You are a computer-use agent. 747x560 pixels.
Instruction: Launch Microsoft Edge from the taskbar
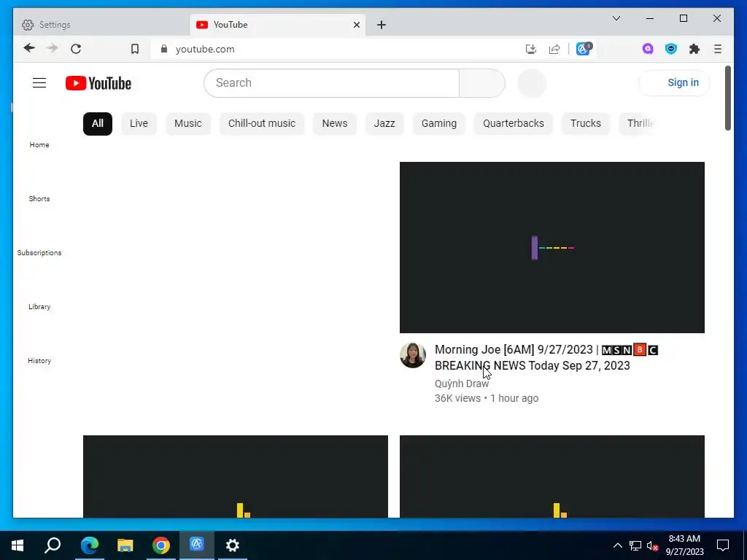(x=89, y=545)
